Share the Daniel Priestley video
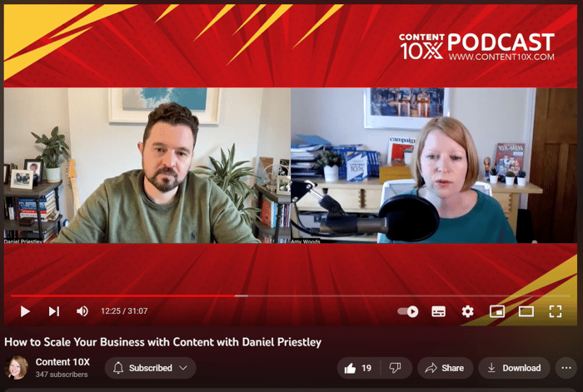583x392 pixels. (445, 368)
